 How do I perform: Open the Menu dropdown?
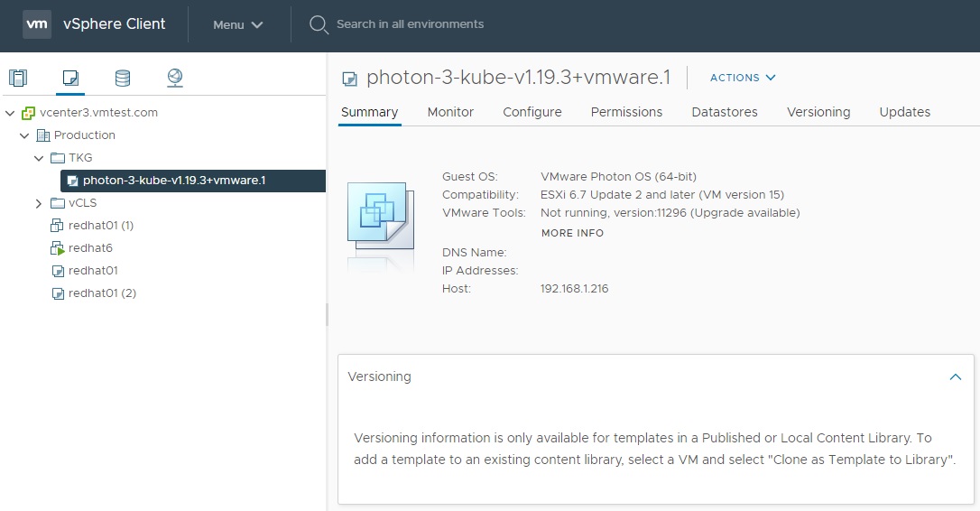pyautogui.click(x=238, y=24)
